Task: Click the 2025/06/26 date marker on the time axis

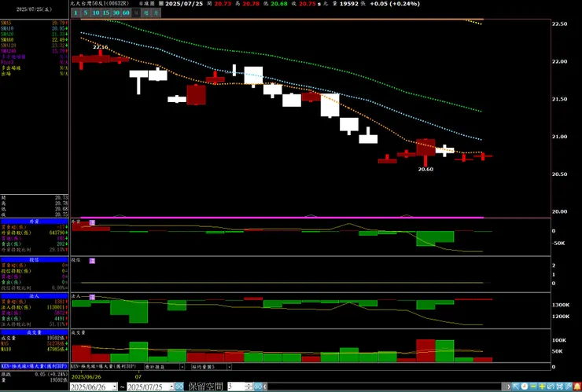Action: 84,376
